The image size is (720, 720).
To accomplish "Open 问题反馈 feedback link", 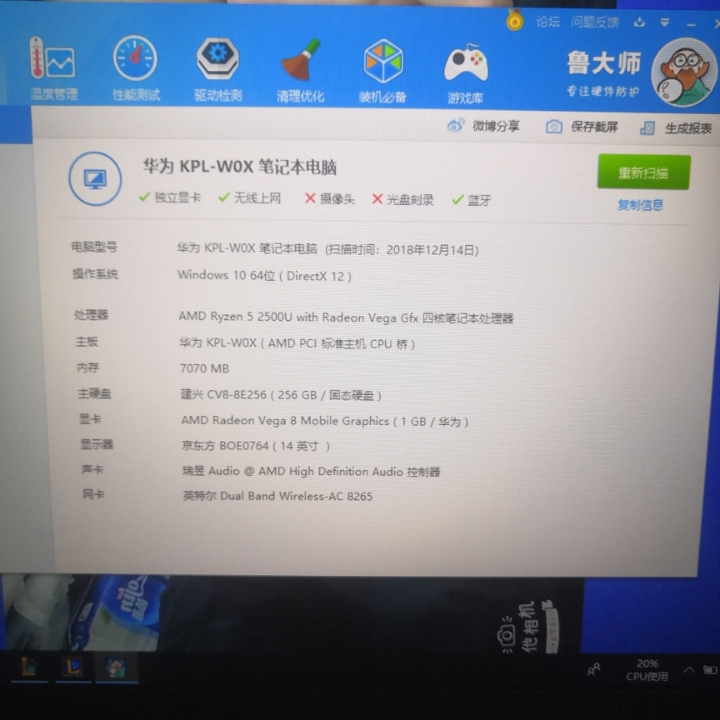I will [x=595, y=22].
